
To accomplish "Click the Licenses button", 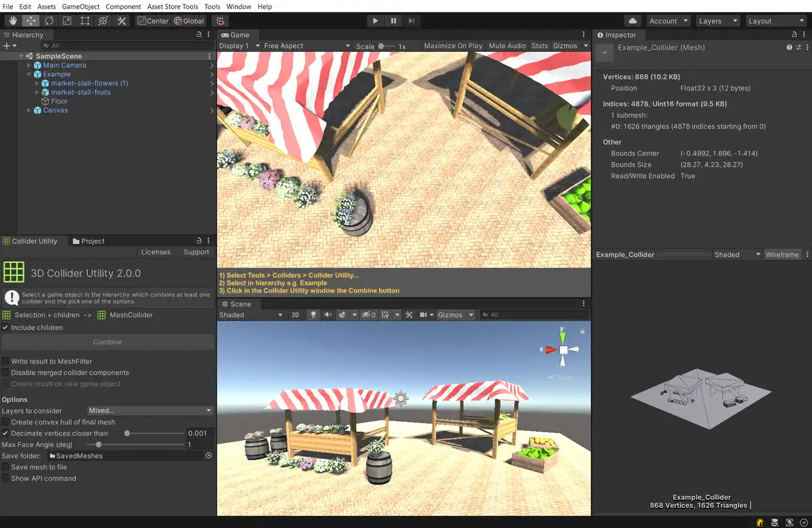I will click(x=156, y=252).
